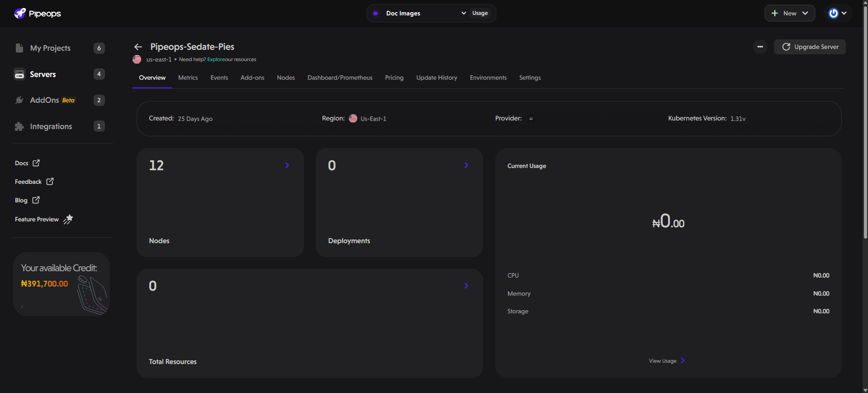Select the Overview tab

[152, 78]
